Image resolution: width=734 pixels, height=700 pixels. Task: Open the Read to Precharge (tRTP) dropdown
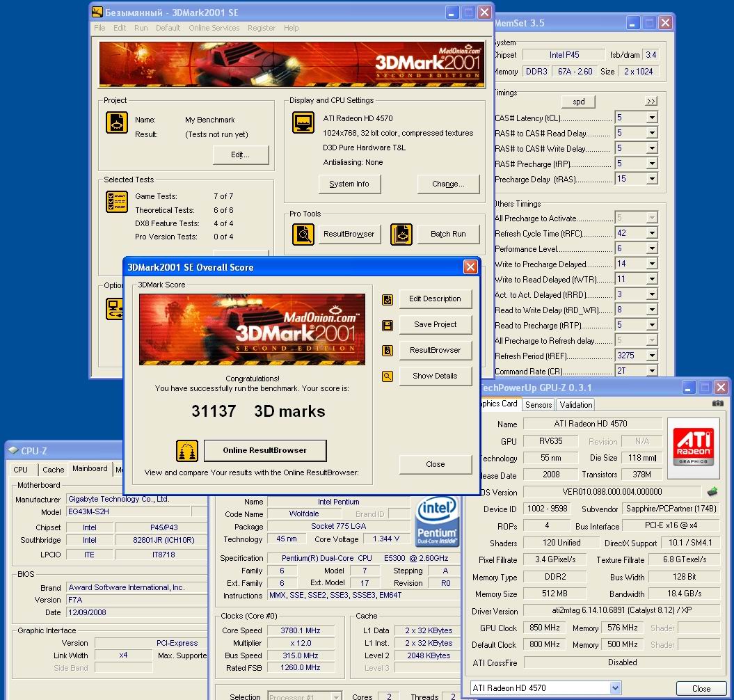point(652,325)
